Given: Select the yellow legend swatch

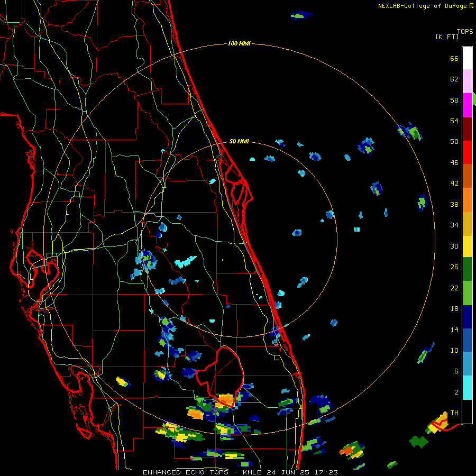Looking at the screenshot, I should tap(467, 246).
